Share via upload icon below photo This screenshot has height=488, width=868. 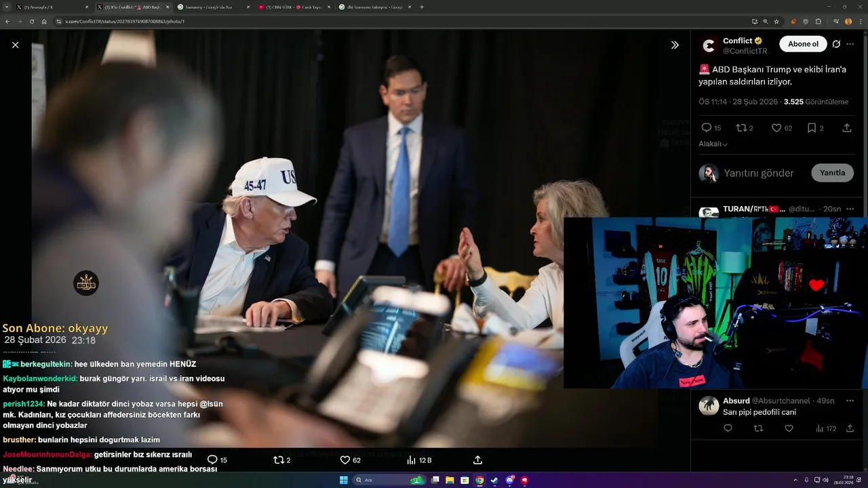(477, 460)
